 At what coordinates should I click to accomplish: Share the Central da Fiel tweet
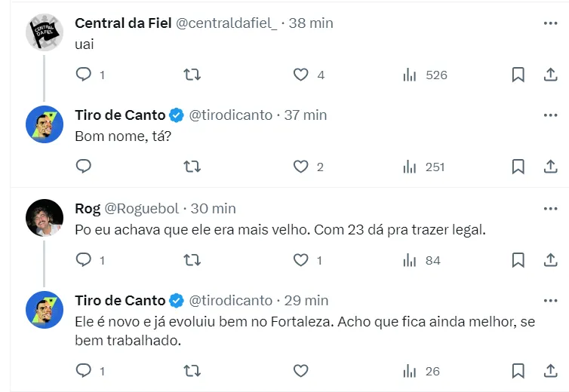[x=550, y=75]
